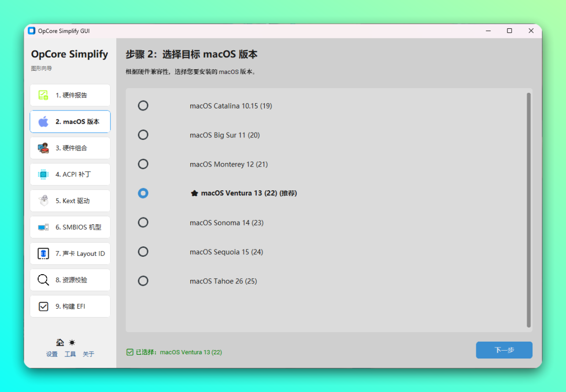Choose the macOS Monterey 12 radio button
Viewport: 566px width, 392px height.
pos(143,164)
